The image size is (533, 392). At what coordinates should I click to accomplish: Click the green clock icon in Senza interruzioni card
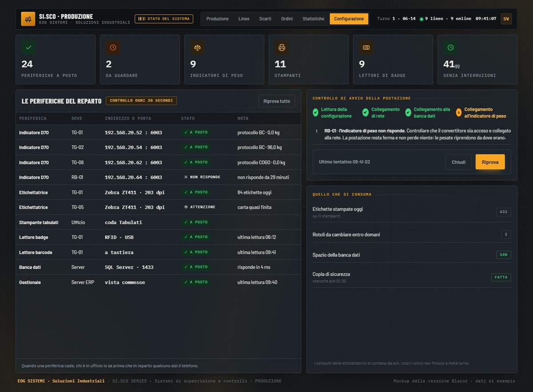(450, 48)
